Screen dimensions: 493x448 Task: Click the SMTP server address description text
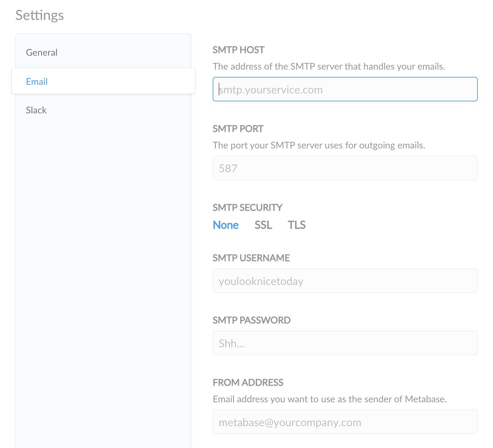click(x=329, y=66)
